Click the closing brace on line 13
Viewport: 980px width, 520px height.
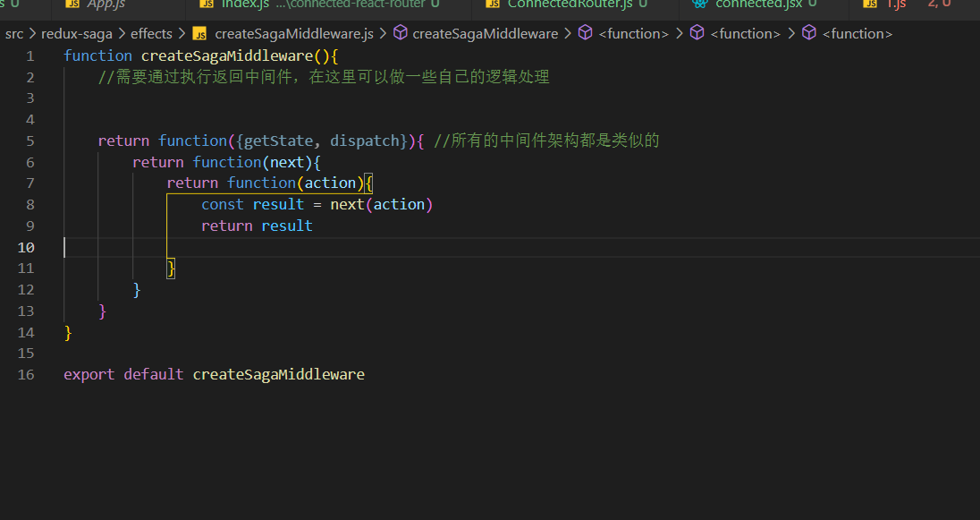coord(103,311)
